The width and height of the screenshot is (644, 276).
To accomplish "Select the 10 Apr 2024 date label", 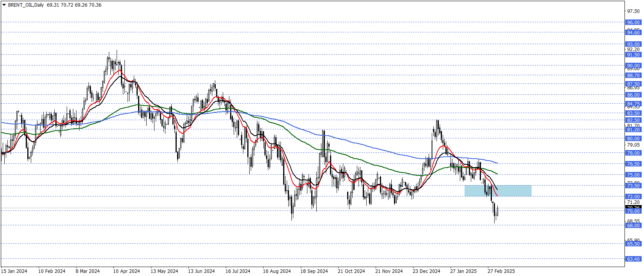I will pos(126,271).
